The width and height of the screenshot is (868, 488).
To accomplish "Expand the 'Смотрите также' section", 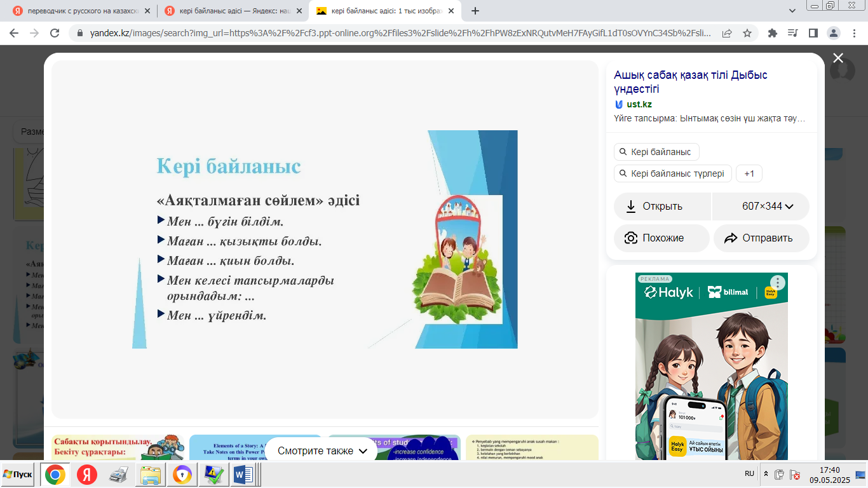I will tap(323, 451).
